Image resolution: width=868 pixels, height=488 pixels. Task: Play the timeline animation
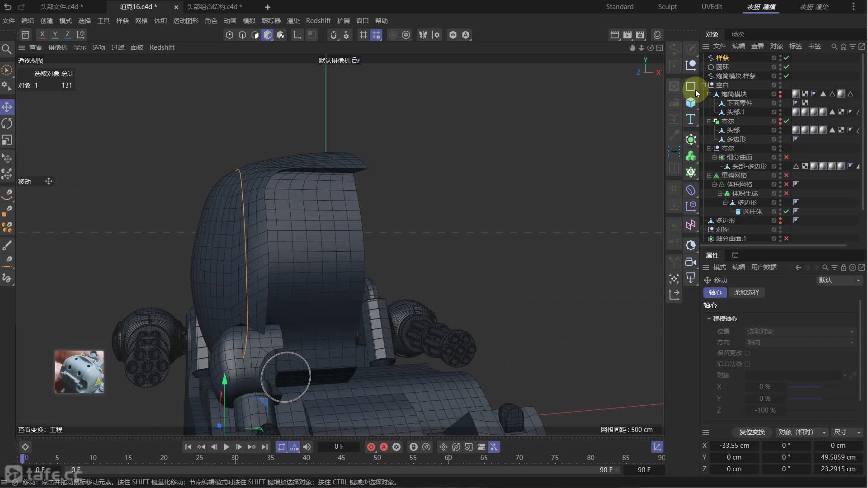click(226, 447)
